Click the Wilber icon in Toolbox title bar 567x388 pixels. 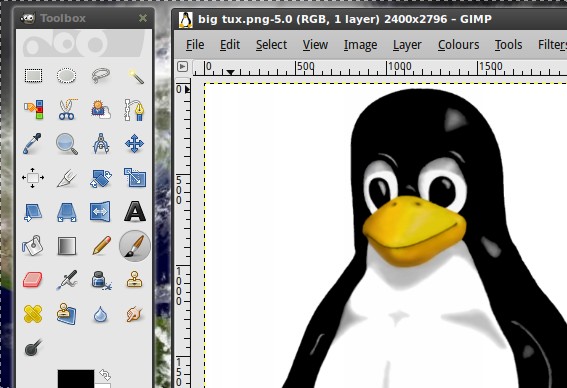(x=28, y=18)
